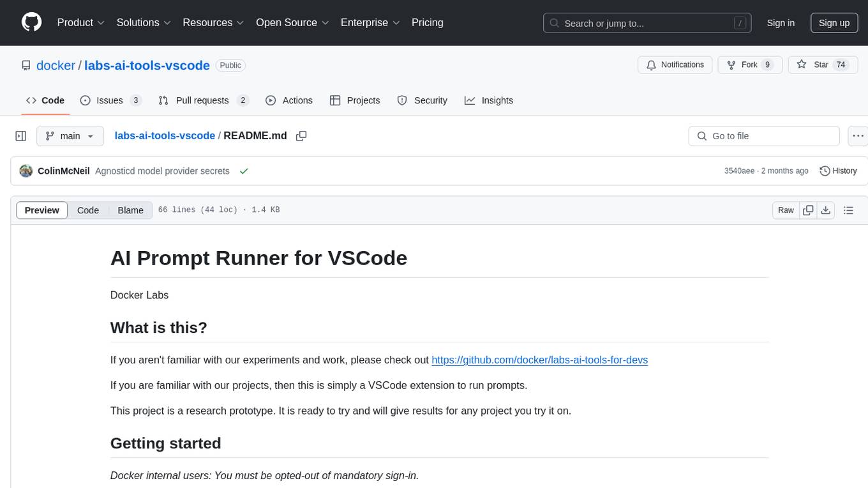Expand the Solutions menu
The height and width of the screenshot is (488, 868).
pyautogui.click(x=144, y=22)
